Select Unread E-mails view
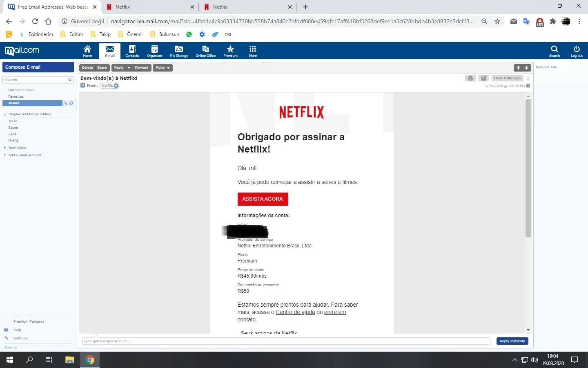The image size is (588, 368). pyautogui.click(x=21, y=90)
